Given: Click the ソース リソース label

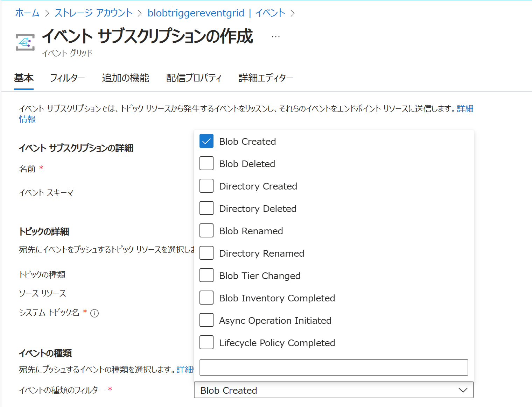Looking at the screenshot, I should click(42, 293).
